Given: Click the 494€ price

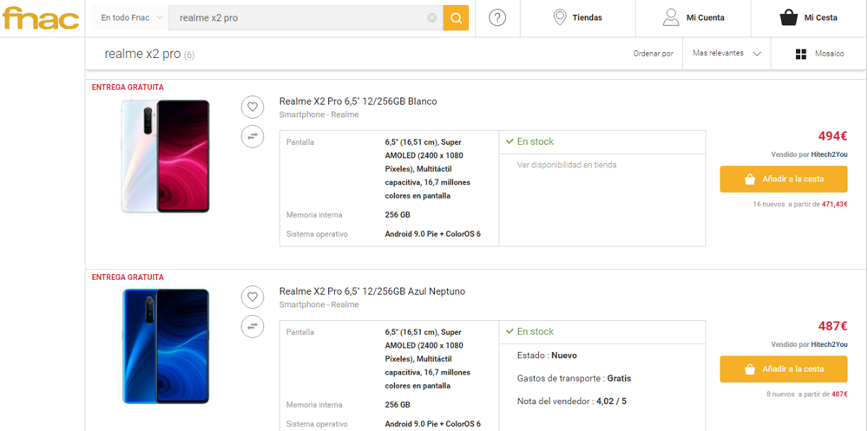Looking at the screenshot, I should 832,136.
